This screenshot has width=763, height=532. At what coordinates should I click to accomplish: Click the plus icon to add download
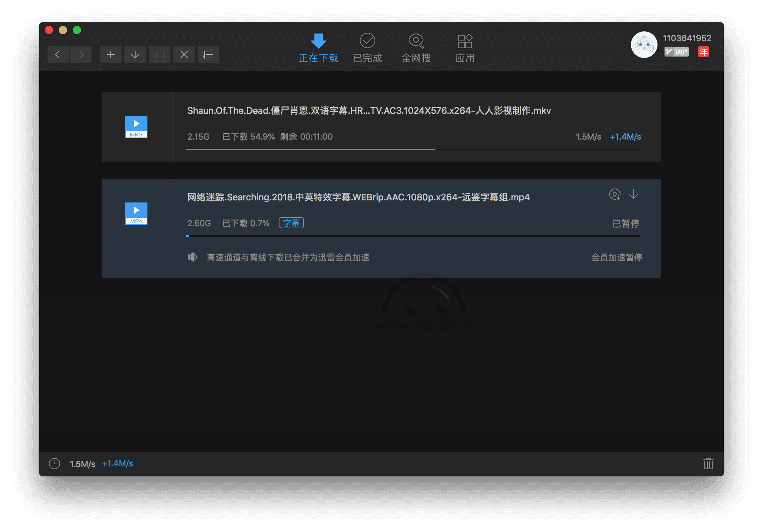tap(111, 54)
